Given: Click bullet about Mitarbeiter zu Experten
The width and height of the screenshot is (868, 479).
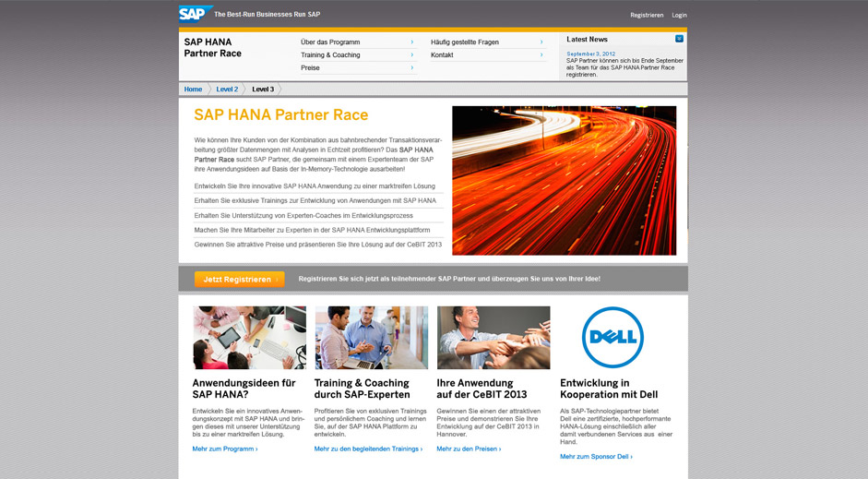Looking at the screenshot, I should (312, 230).
